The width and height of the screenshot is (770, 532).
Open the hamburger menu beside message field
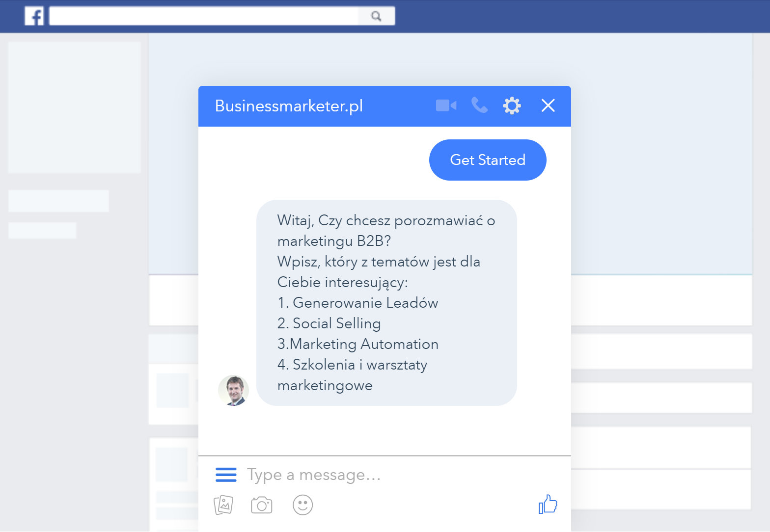[226, 475]
